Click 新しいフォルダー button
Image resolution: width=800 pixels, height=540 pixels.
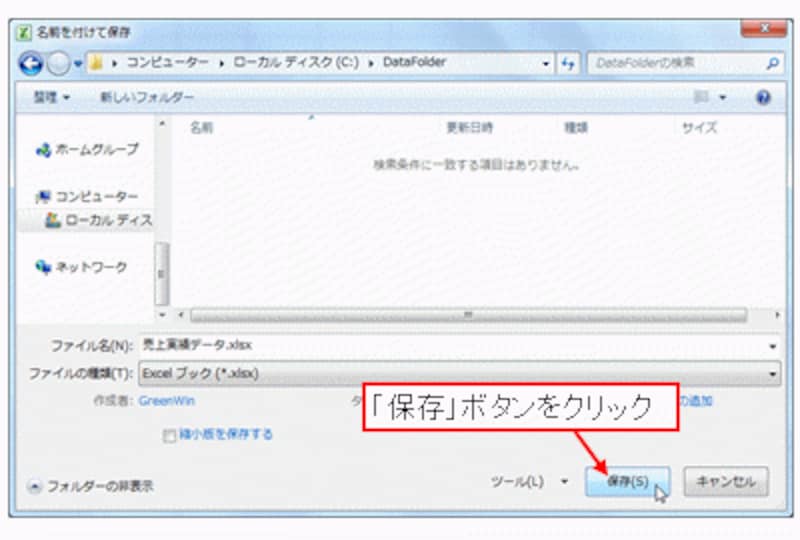pyautogui.click(x=147, y=97)
